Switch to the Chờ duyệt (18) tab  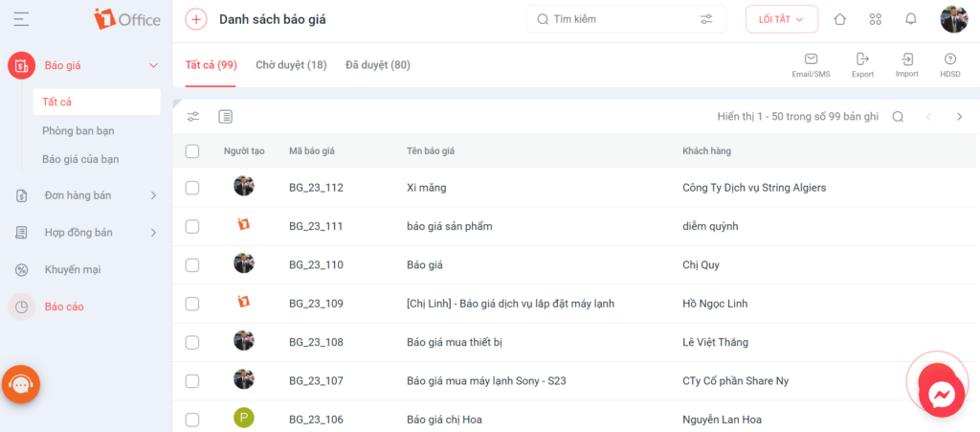coord(291,65)
